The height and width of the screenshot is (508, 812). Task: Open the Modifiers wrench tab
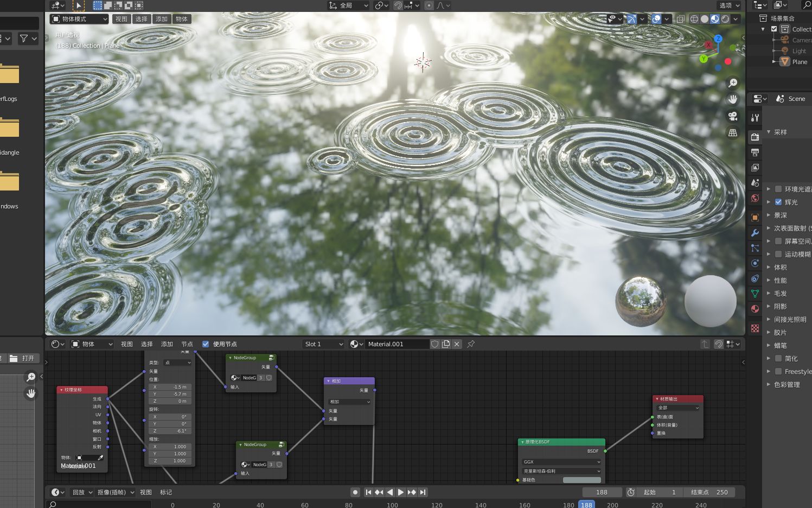click(x=755, y=233)
